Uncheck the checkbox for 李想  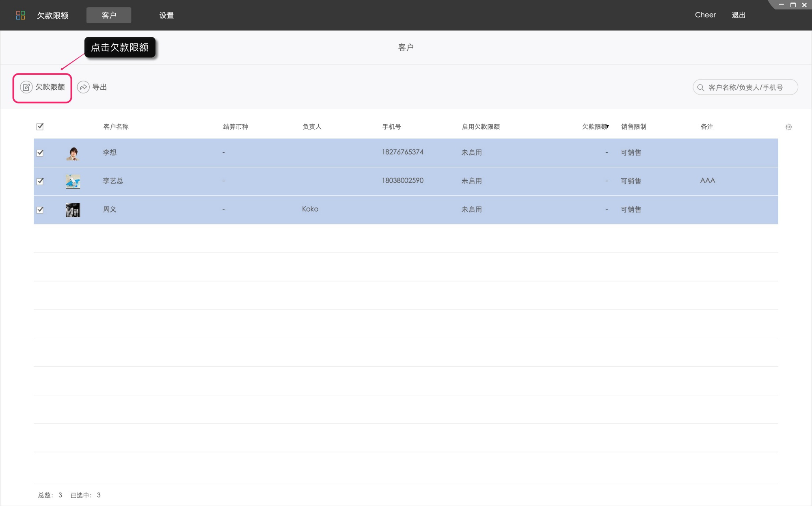pos(40,153)
